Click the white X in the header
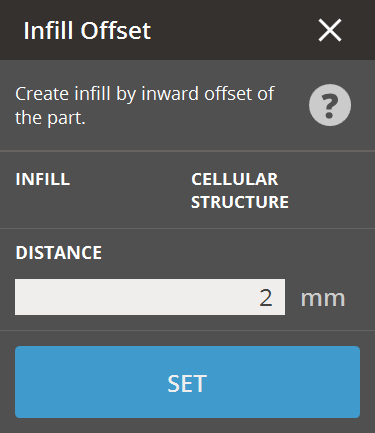The height and width of the screenshot is (433, 375). click(x=330, y=30)
